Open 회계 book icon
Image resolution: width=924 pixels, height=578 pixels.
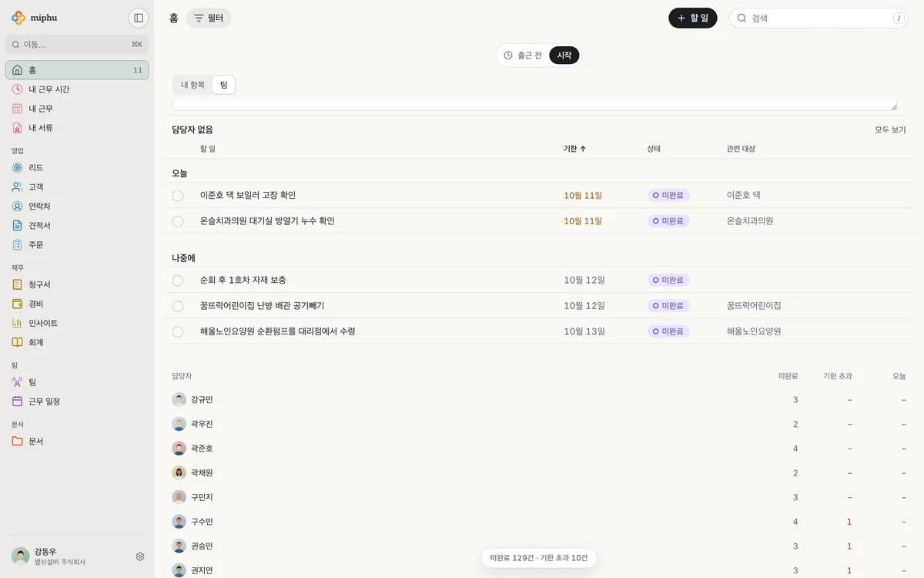click(x=17, y=342)
